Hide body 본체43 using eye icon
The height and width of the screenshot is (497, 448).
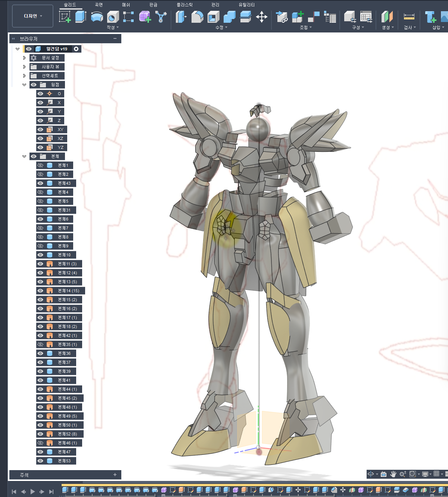pos(40,183)
